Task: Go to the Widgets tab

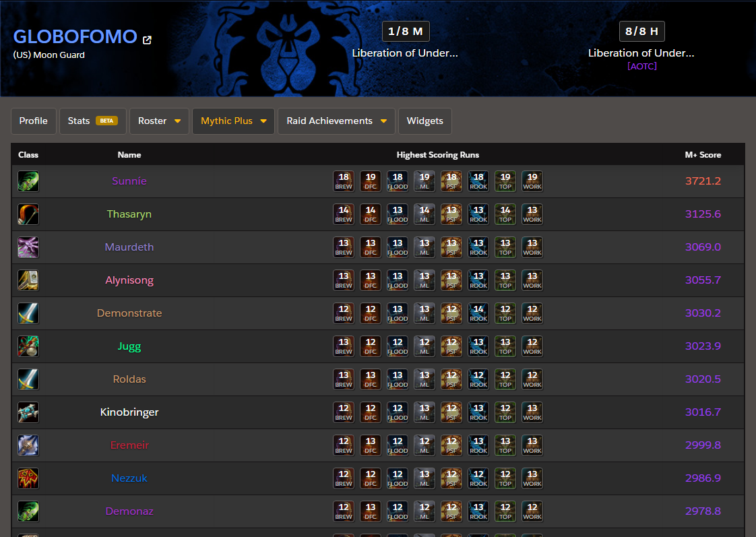Action: pyautogui.click(x=424, y=121)
